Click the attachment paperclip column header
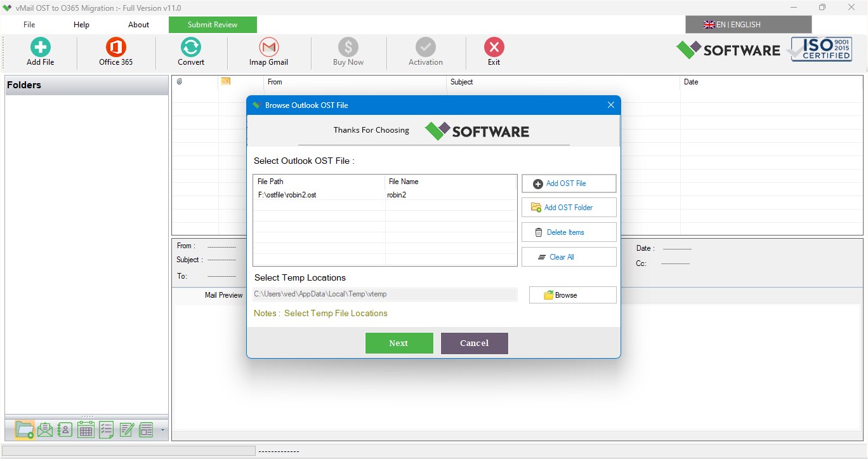 click(195, 82)
